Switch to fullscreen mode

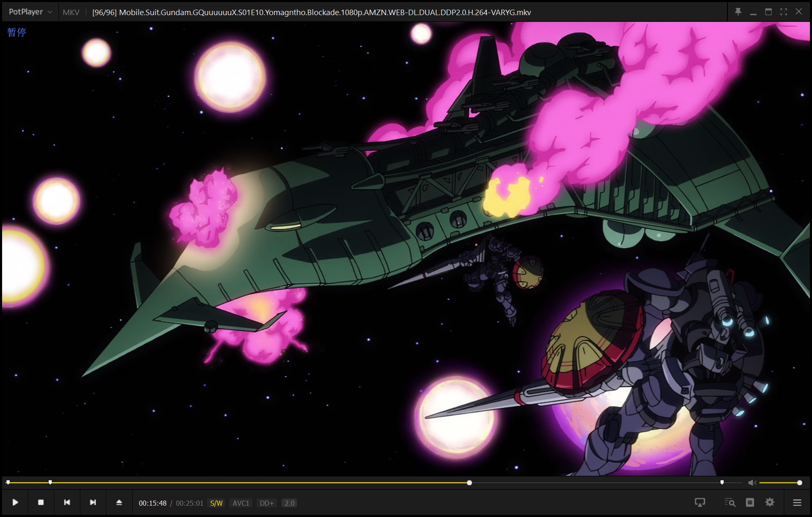783,12
